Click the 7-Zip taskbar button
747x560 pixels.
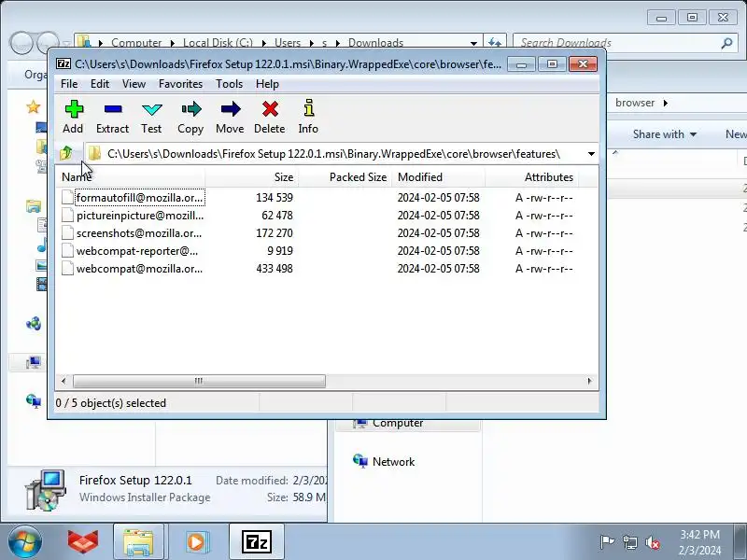click(257, 542)
